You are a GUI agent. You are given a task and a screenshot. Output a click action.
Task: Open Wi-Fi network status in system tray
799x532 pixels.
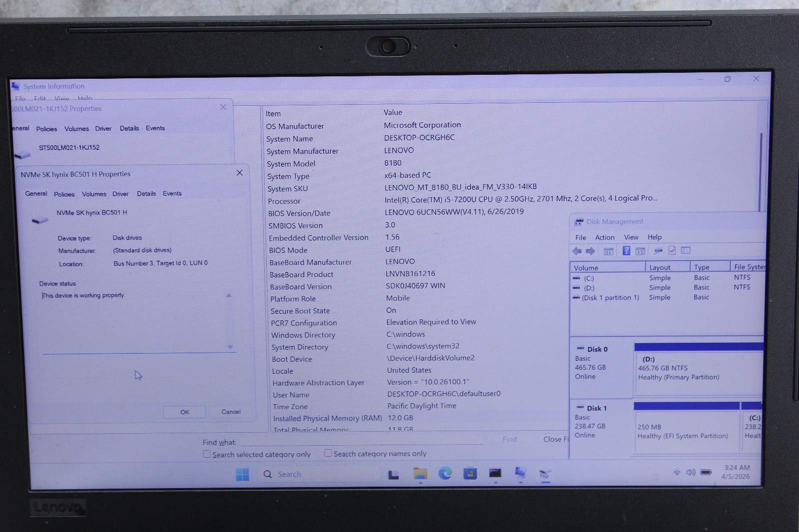(x=677, y=473)
